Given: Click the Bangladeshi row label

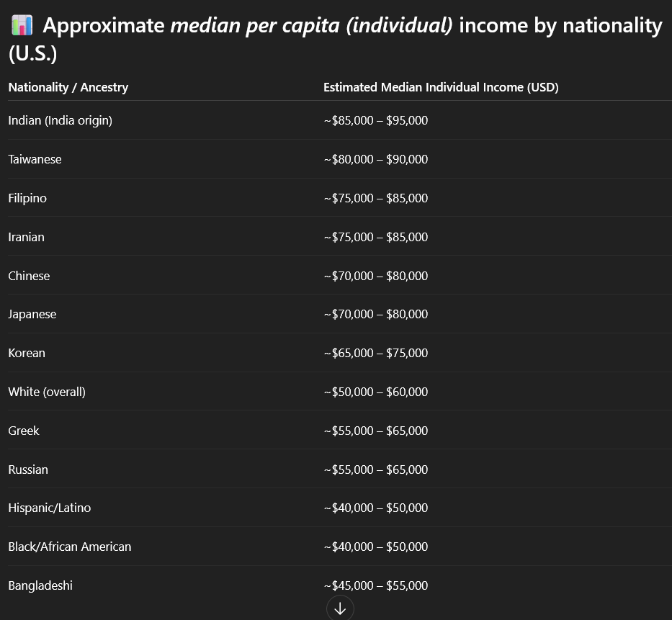Looking at the screenshot, I should [40, 585].
